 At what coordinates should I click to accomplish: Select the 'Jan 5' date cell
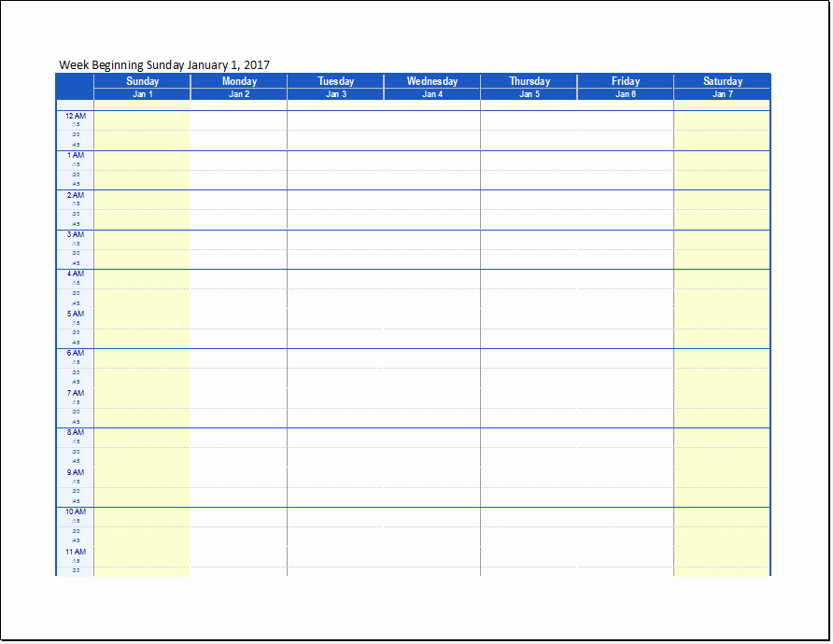pos(529,94)
